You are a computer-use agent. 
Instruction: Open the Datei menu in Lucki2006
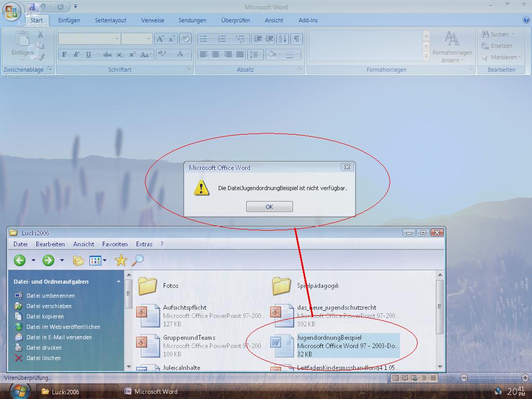(x=20, y=244)
